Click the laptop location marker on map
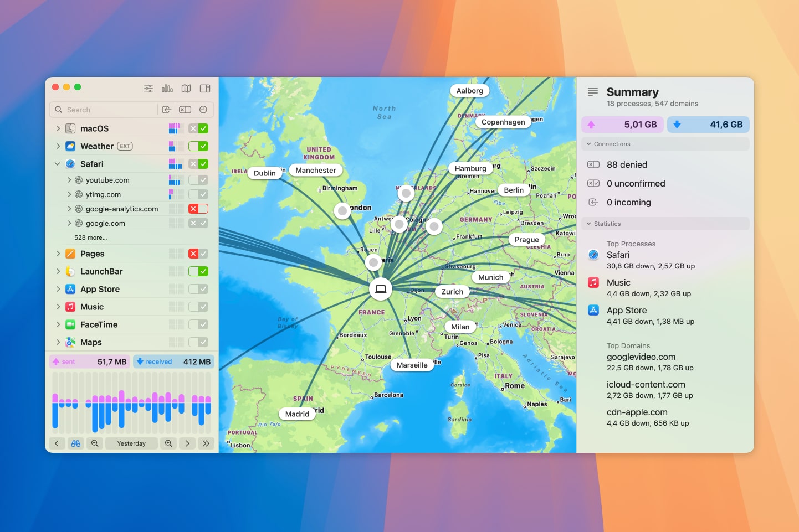Image resolution: width=799 pixels, height=532 pixels. coord(381,289)
